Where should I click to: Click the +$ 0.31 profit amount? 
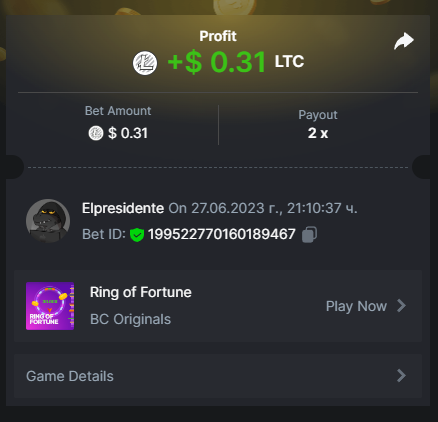pyautogui.click(x=217, y=62)
